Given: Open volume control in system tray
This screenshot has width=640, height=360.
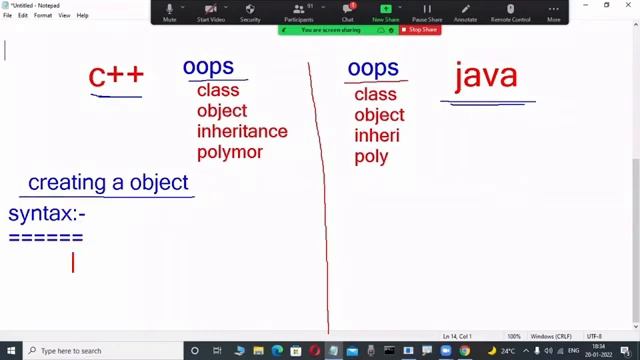Looking at the screenshot, I should tap(549, 351).
